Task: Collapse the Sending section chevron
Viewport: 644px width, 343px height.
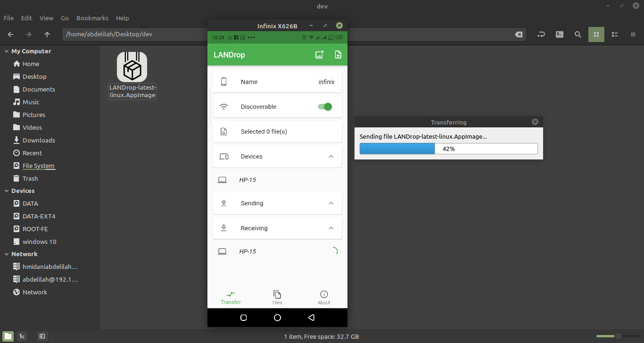Action: click(331, 203)
